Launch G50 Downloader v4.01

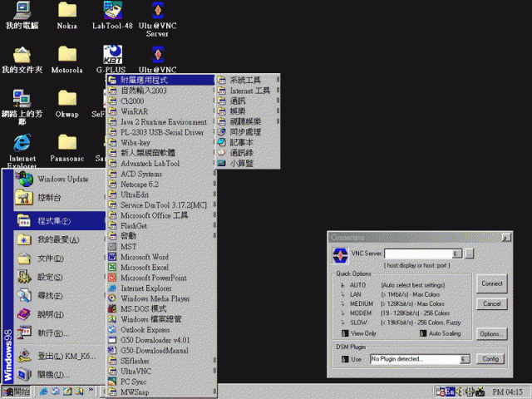(x=161, y=340)
